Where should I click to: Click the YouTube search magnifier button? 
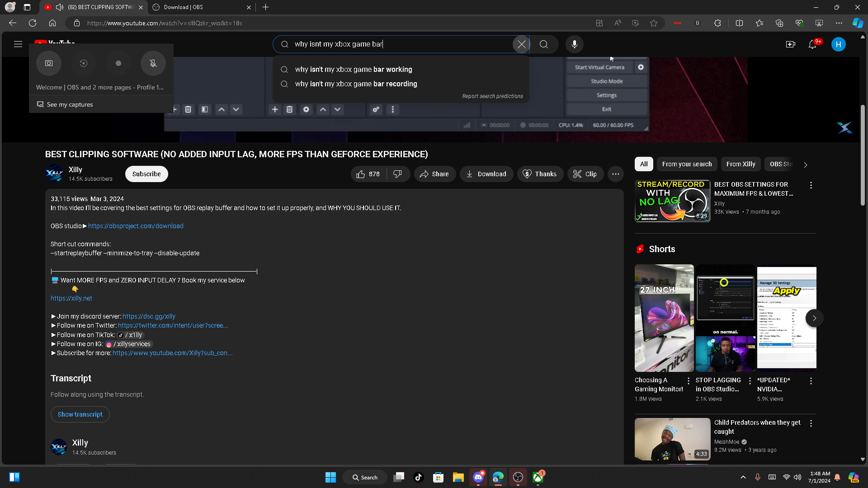pyautogui.click(x=544, y=44)
